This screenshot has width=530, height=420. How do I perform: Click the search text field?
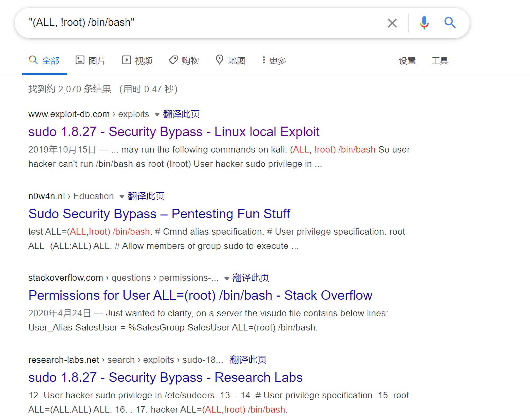[204, 23]
